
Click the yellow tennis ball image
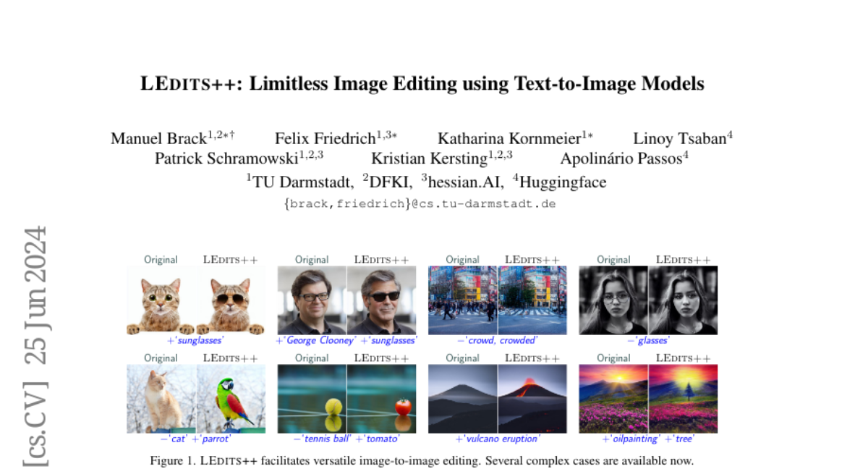point(312,399)
